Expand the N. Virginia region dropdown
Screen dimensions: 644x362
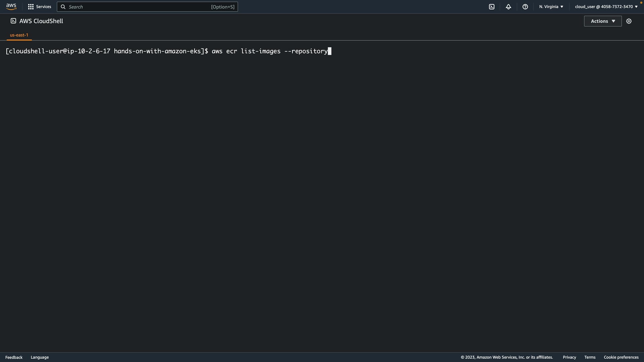click(551, 7)
